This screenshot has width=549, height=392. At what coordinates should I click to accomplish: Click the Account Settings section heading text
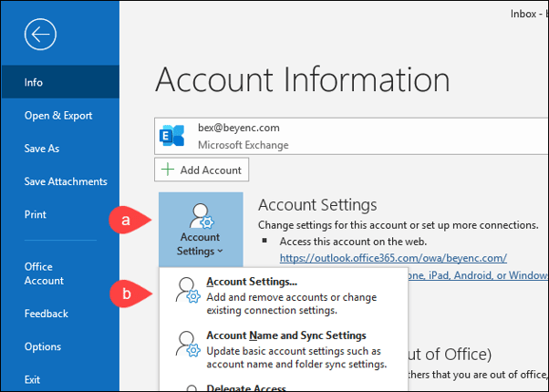tap(317, 205)
